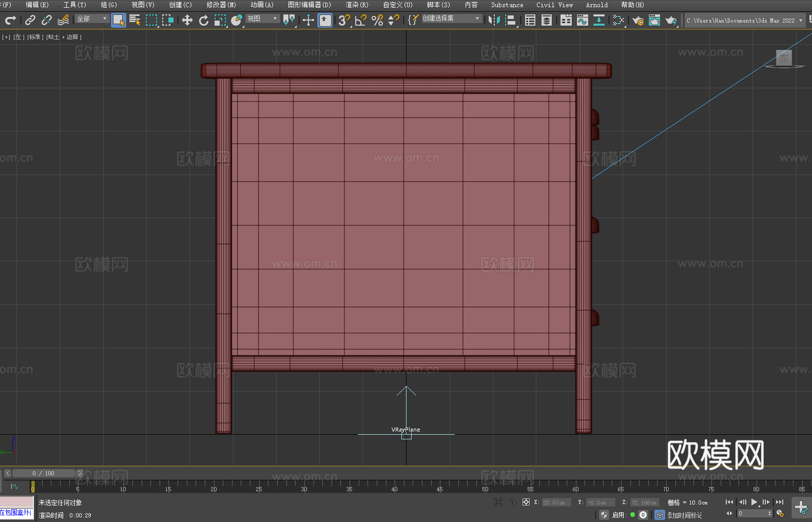Open Rendered Frame Window icon
Image resolution: width=812 pixels, height=522 pixels.
pos(654,20)
